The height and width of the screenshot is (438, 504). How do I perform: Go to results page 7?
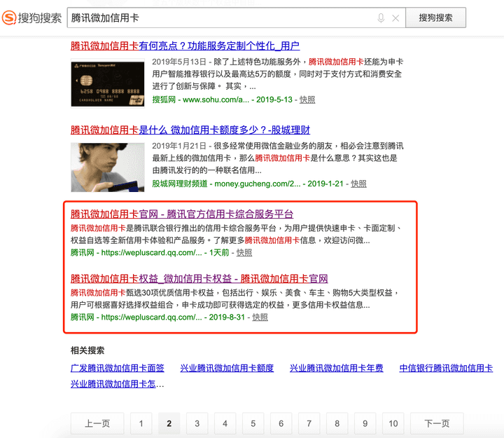click(x=309, y=423)
